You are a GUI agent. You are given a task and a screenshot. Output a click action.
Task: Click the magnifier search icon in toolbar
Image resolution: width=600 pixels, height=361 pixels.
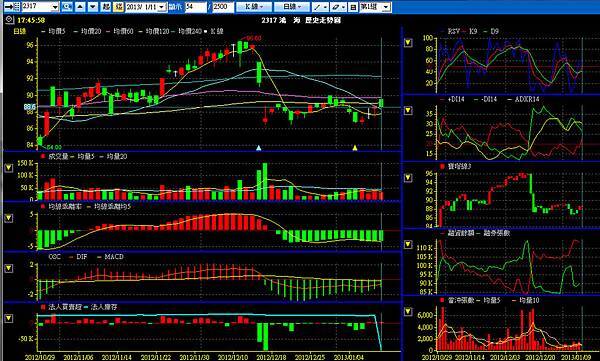click(x=67, y=7)
